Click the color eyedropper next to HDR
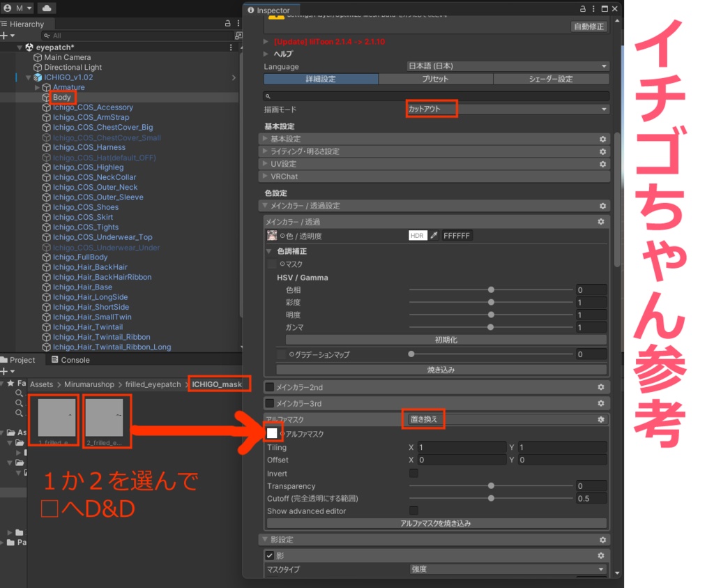714x588 pixels. 434,236
